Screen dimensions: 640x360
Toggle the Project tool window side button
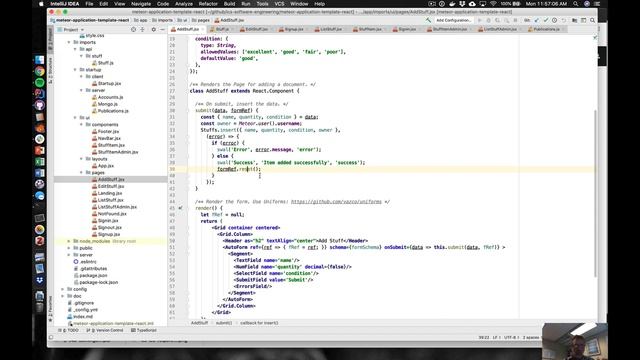click(x=51, y=40)
